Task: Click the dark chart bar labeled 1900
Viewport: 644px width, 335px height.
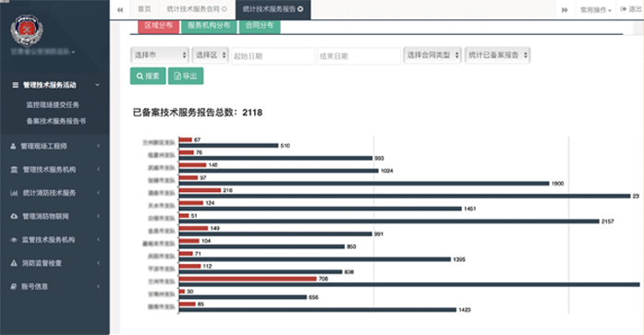Action: point(364,184)
